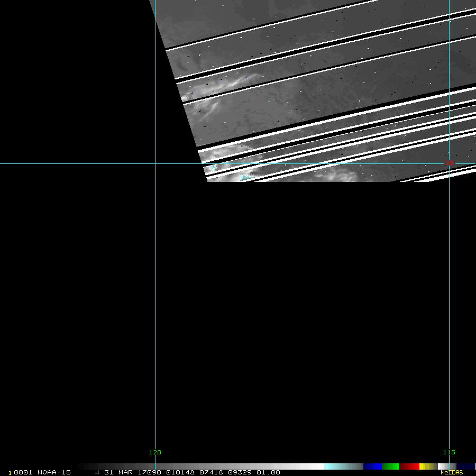
Task: Click the cyan cold cloud patch at swath bottom
Action: pyautogui.click(x=244, y=178)
